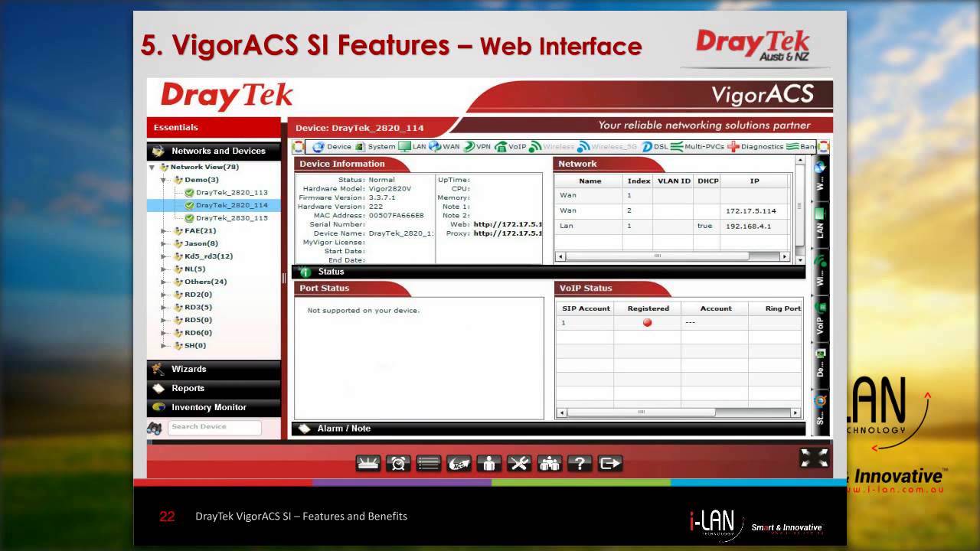Click green check icon for DrayTek_2820_113
This screenshot has width=980, height=551.
click(x=189, y=193)
